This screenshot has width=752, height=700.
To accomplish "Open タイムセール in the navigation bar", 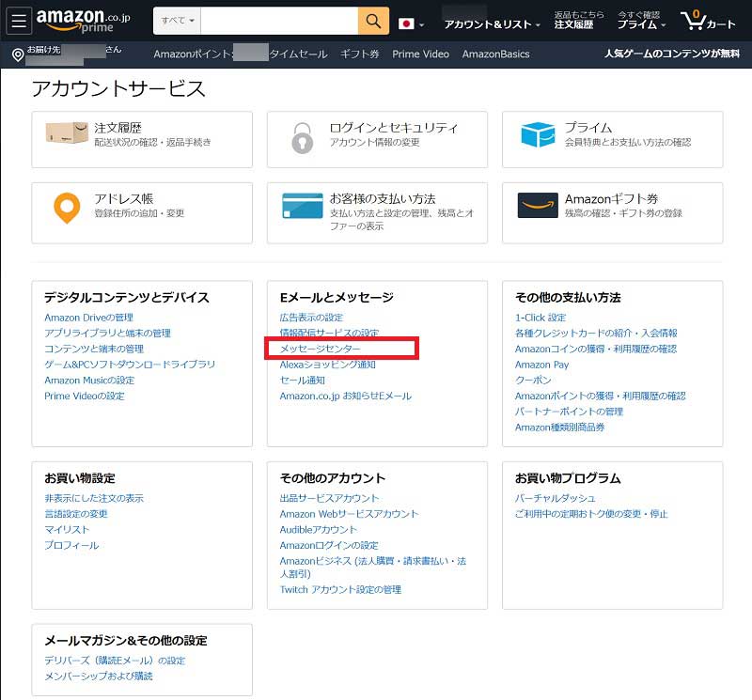I will coord(298,54).
